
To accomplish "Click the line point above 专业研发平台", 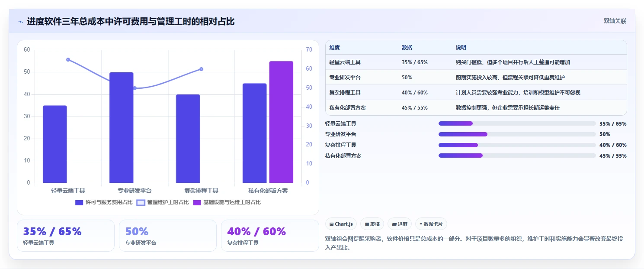I will pyautogui.click(x=135, y=88).
